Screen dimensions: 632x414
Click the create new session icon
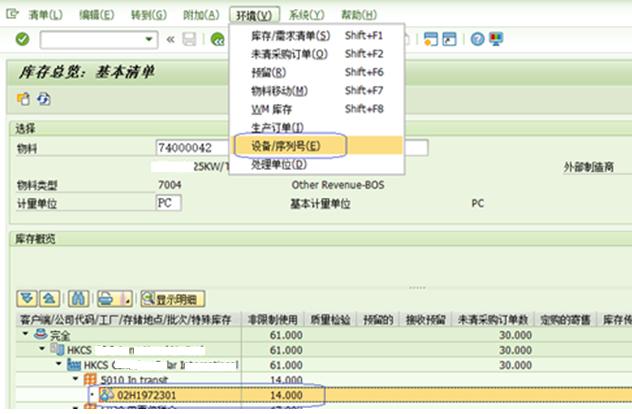430,39
